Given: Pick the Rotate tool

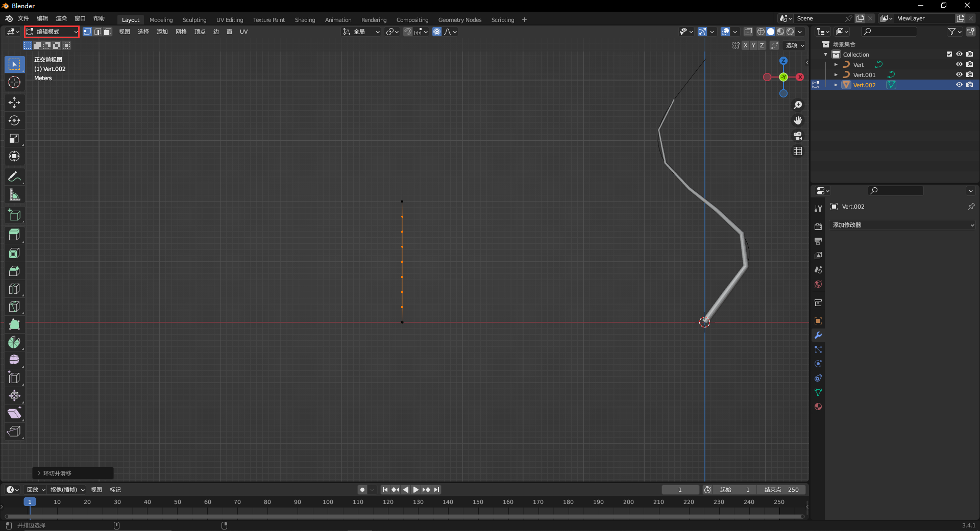Looking at the screenshot, I should point(14,120).
